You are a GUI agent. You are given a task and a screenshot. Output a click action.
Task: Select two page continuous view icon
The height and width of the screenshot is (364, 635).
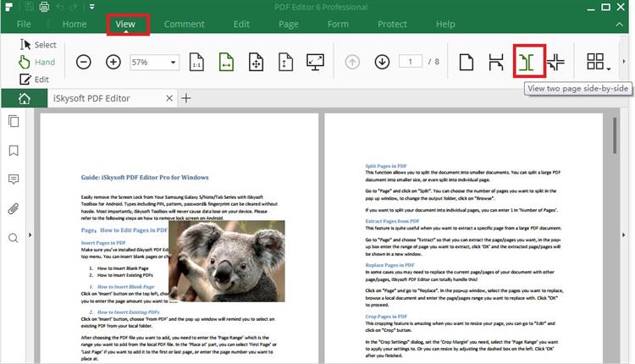[x=555, y=62]
